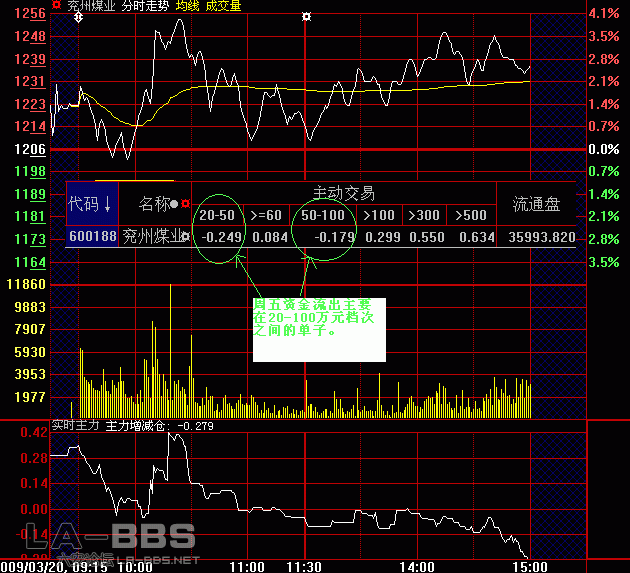Viewport: 630px width, 573px height.
Task: Click the 流通盘 column header
Action: [x=536, y=204]
